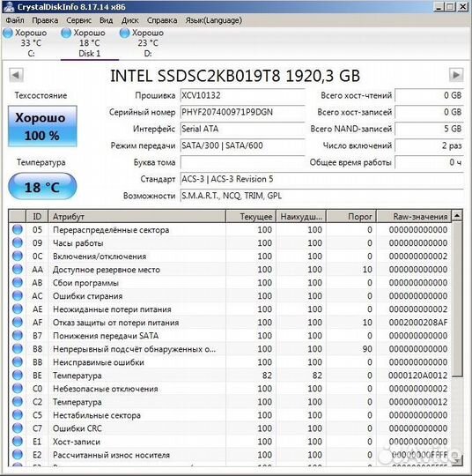
Task: Open the Файл menu
Action: (x=15, y=20)
